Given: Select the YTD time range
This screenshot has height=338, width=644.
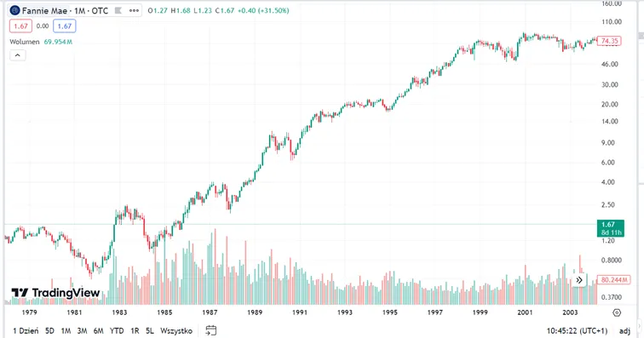Looking at the screenshot, I should click(117, 330).
